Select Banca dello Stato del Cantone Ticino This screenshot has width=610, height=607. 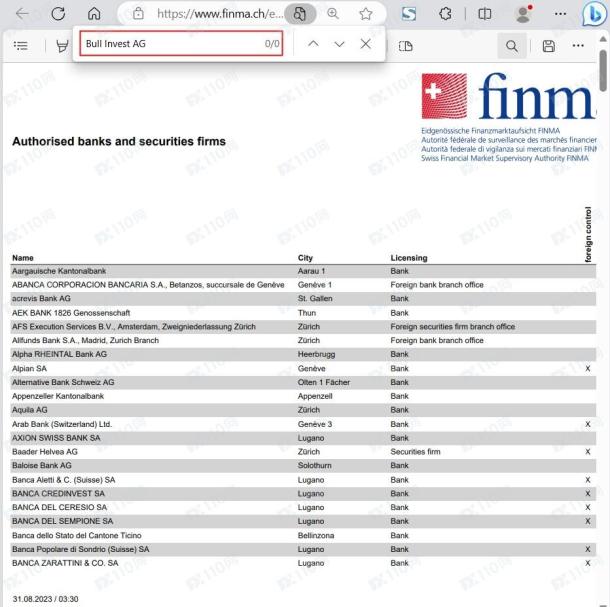pos(77,535)
